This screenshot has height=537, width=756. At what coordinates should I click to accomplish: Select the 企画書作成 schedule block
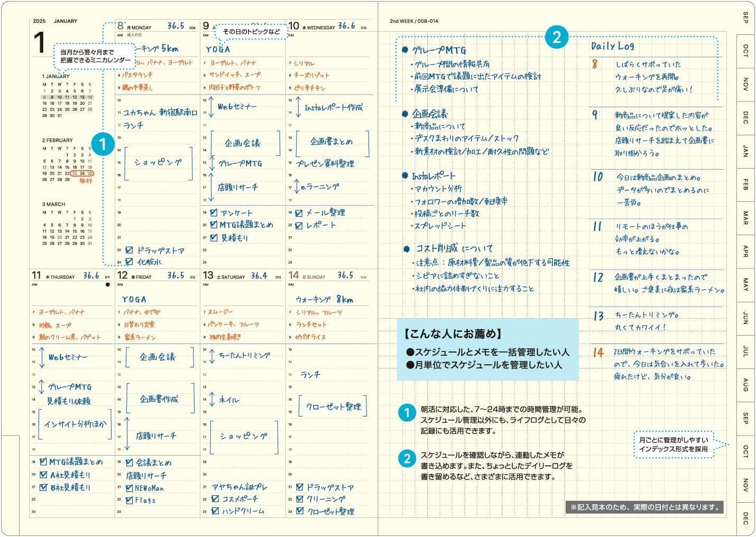click(x=159, y=399)
